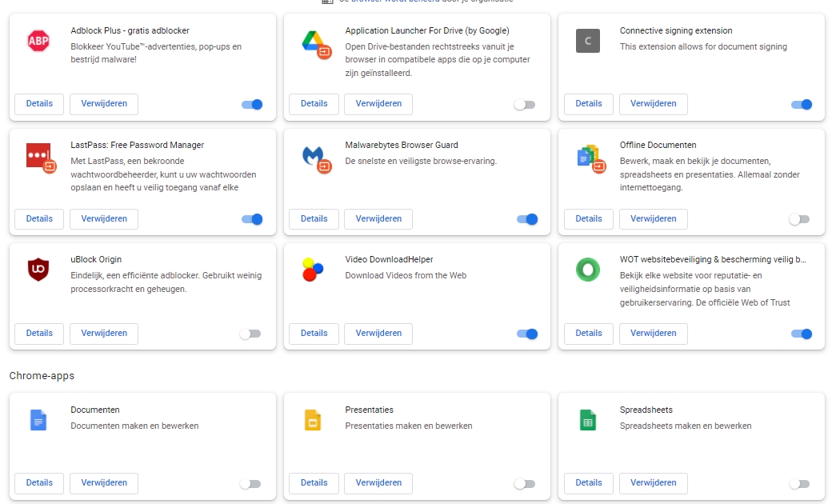832x504 pixels.
Task: Click the uBlock Origin shield icon
Action: (38, 270)
